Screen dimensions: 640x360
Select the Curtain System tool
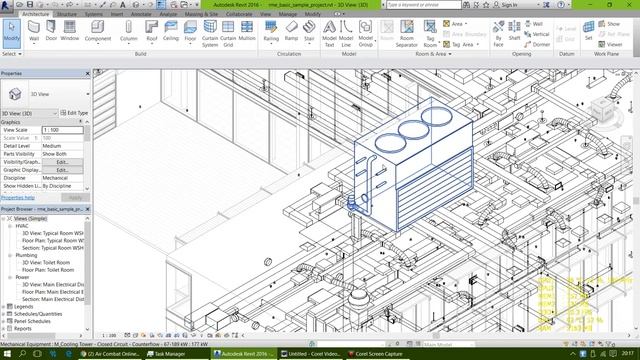click(210, 34)
